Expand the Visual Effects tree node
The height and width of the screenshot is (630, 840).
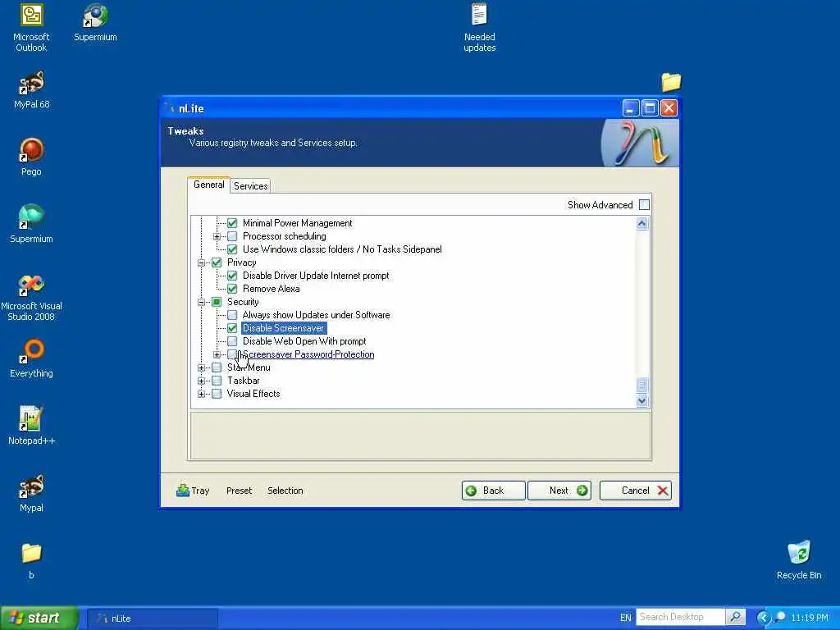(x=201, y=394)
